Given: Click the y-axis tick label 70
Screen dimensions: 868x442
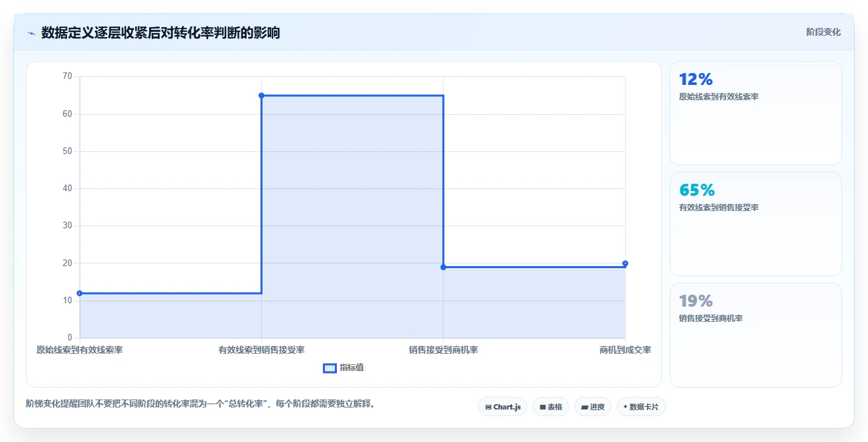Looking at the screenshot, I should [x=67, y=76].
